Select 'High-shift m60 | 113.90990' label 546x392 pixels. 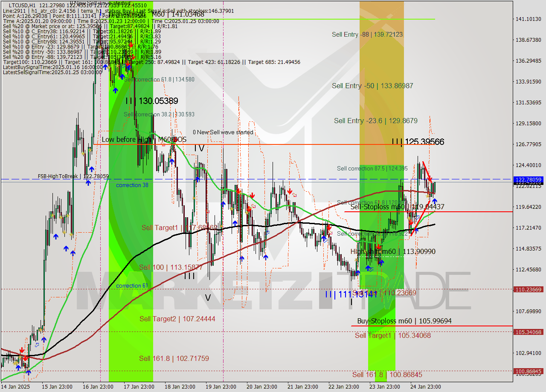click(x=393, y=251)
